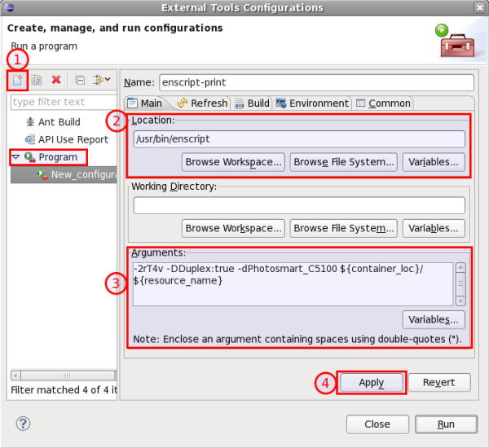The height and width of the screenshot is (448, 489).
Task: Open the Build tab
Action: click(x=252, y=103)
